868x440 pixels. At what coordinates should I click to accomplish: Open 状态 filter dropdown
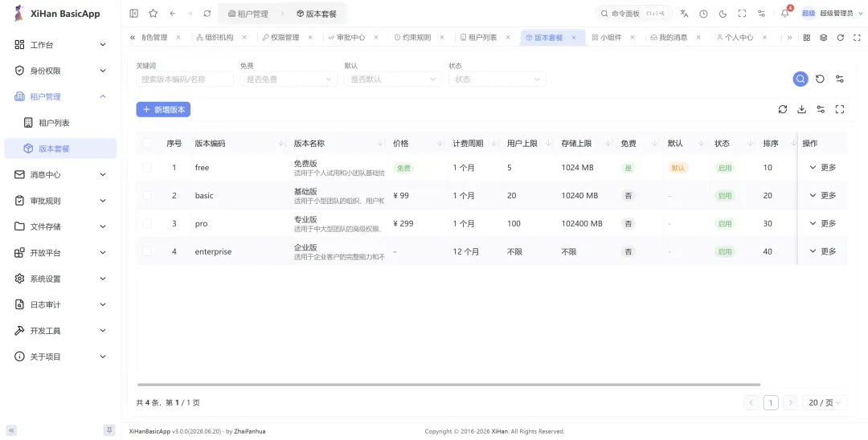click(x=497, y=79)
